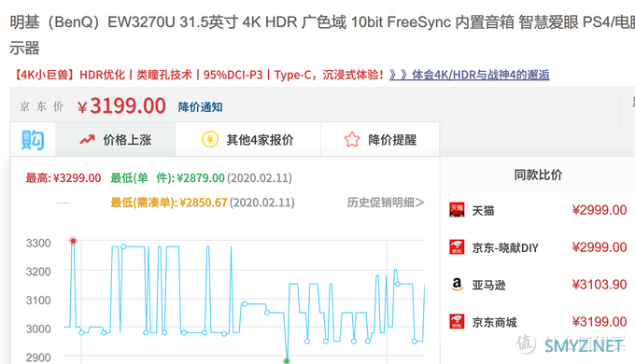Click the 最低(单件):¥2879.00 label
The width and height of the screenshot is (635, 364).
pos(167,178)
